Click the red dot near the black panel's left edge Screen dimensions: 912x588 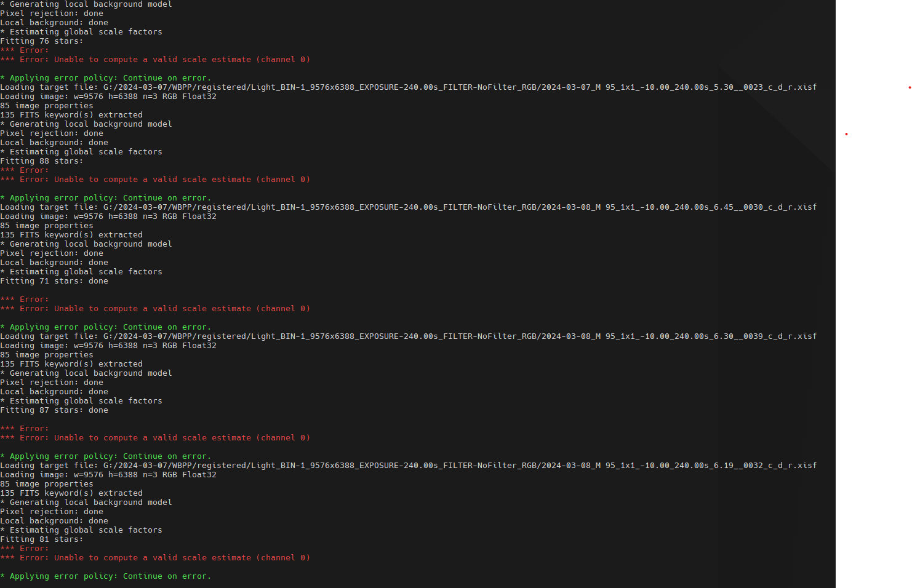[x=847, y=134]
